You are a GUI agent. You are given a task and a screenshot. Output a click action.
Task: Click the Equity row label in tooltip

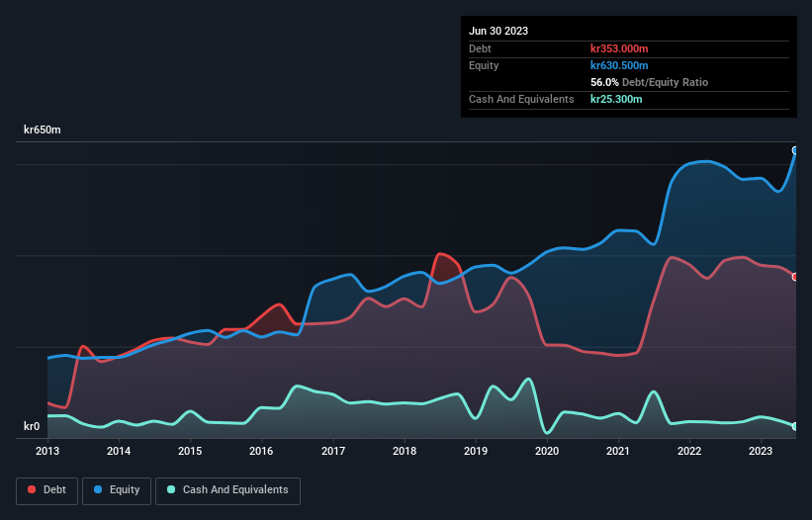click(x=484, y=65)
